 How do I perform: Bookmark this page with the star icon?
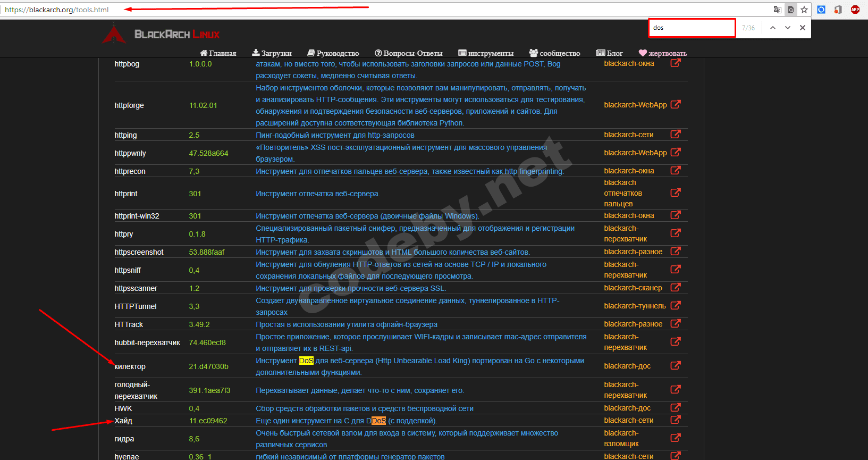pos(804,10)
